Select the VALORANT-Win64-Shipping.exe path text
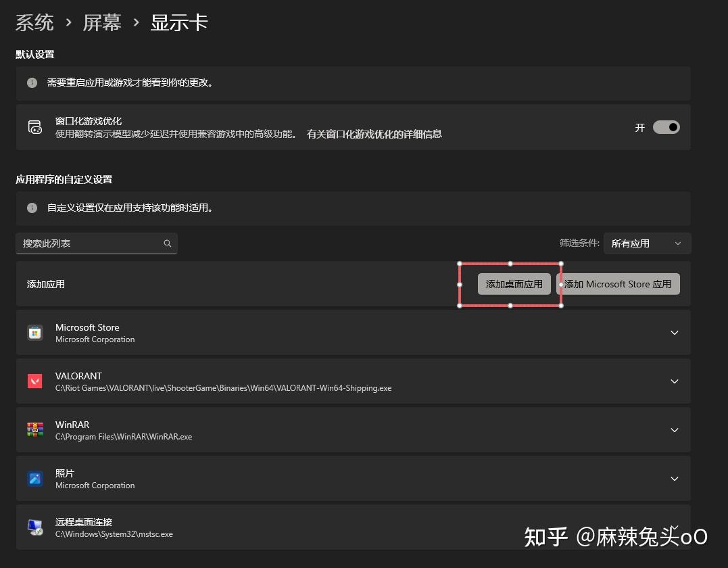 pos(223,388)
